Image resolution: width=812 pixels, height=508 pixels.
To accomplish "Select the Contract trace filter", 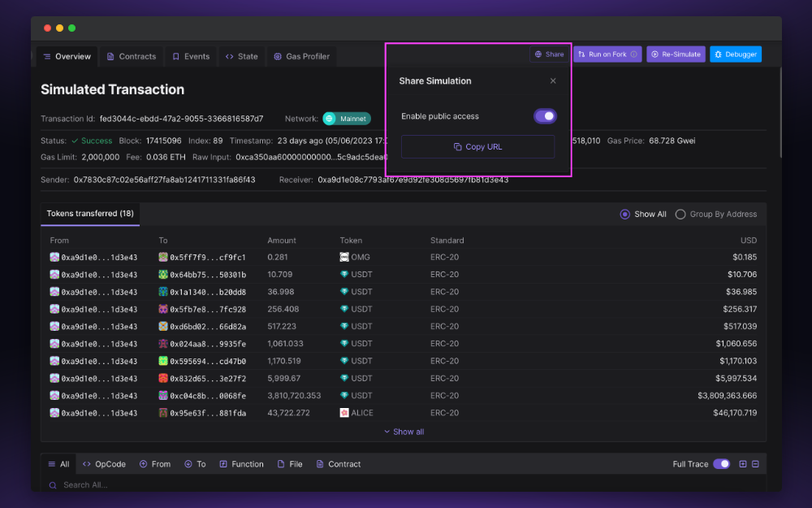I will pos(339,463).
